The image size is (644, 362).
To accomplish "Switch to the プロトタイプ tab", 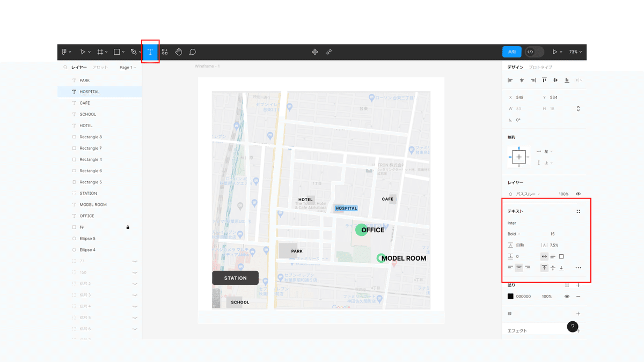I will coord(540,67).
